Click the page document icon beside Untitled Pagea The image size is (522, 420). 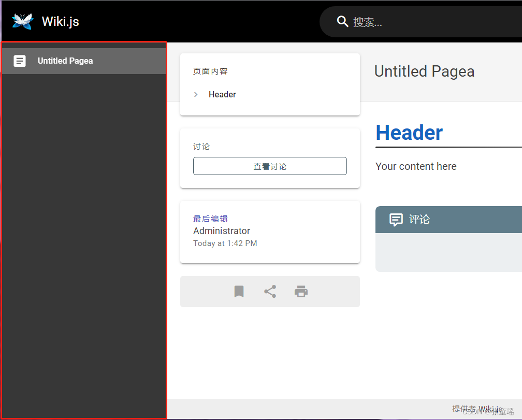coord(19,61)
